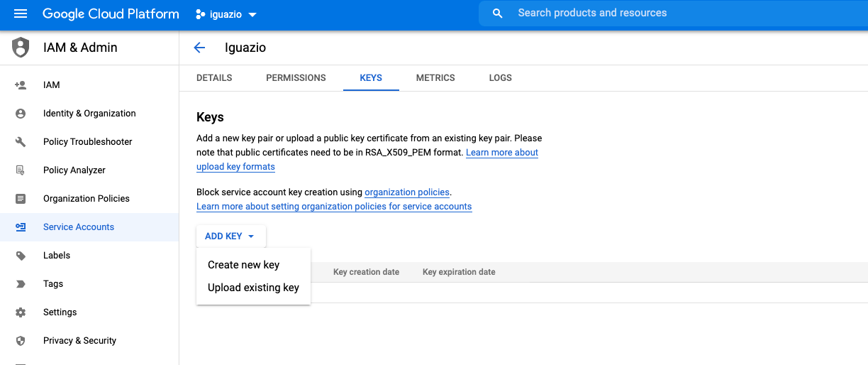The width and height of the screenshot is (868, 365).
Task: Click the Privacy & Security shield icon
Action: (21, 341)
